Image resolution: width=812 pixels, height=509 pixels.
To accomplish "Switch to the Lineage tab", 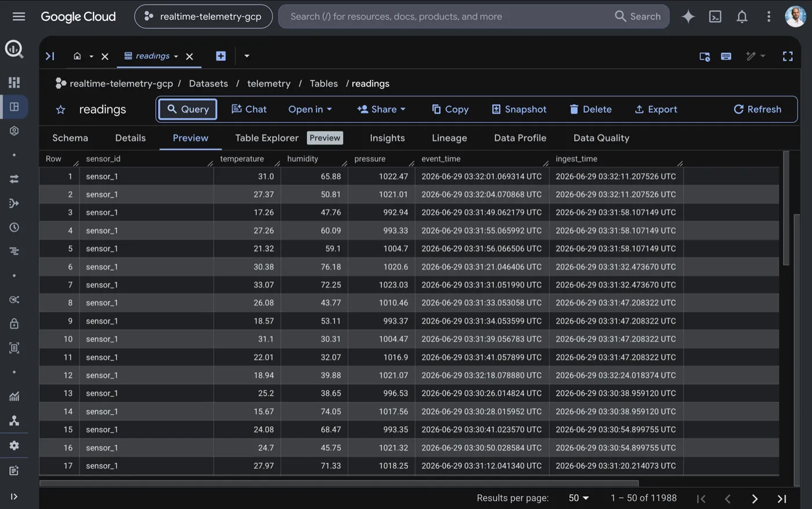I will point(449,138).
